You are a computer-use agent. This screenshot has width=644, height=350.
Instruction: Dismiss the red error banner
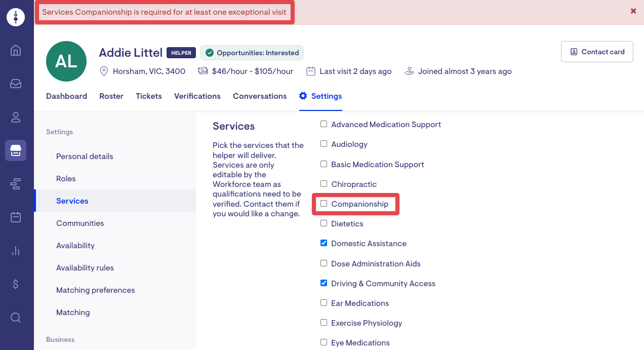(x=633, y=11)
